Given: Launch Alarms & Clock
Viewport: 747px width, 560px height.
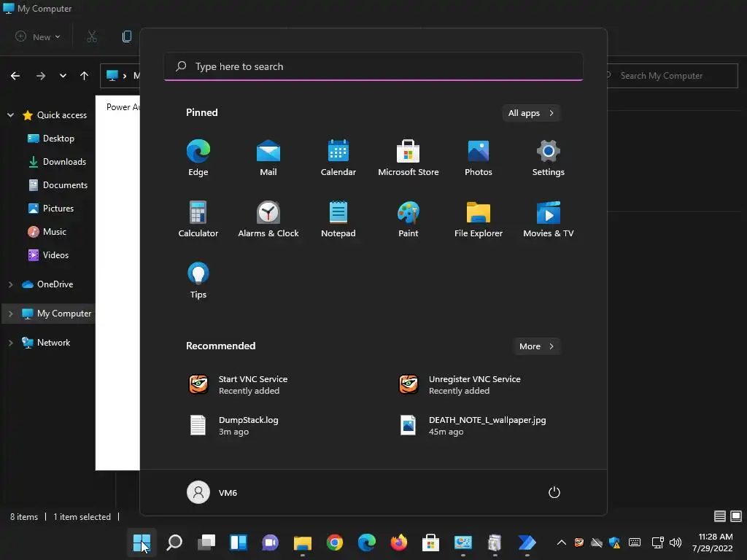Looking at the screenshot, I should pyautogui.click(x=268, y=219).
